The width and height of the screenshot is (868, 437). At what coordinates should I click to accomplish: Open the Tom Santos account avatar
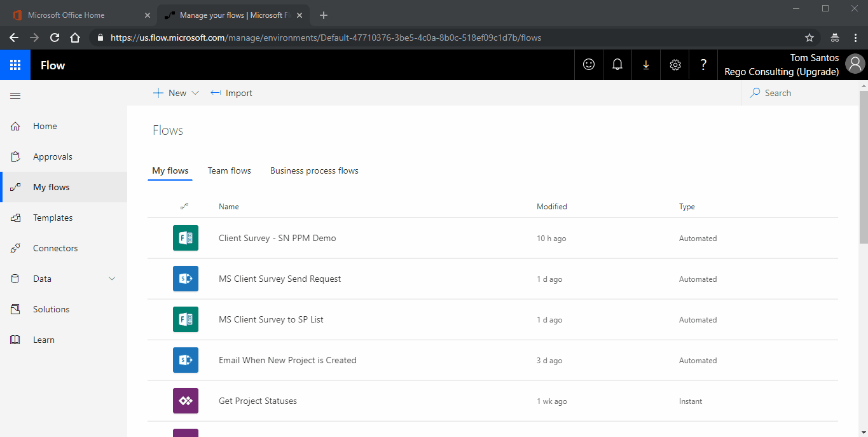855,64
